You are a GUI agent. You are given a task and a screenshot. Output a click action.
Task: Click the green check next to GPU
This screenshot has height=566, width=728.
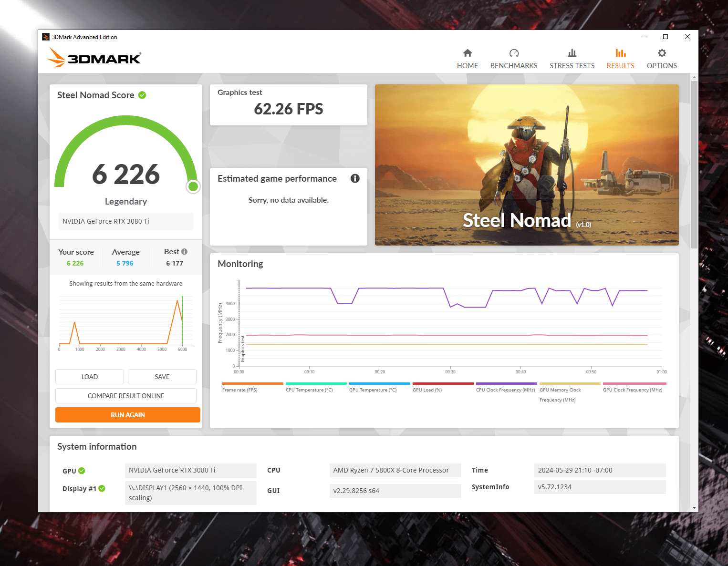click(82, 471)
